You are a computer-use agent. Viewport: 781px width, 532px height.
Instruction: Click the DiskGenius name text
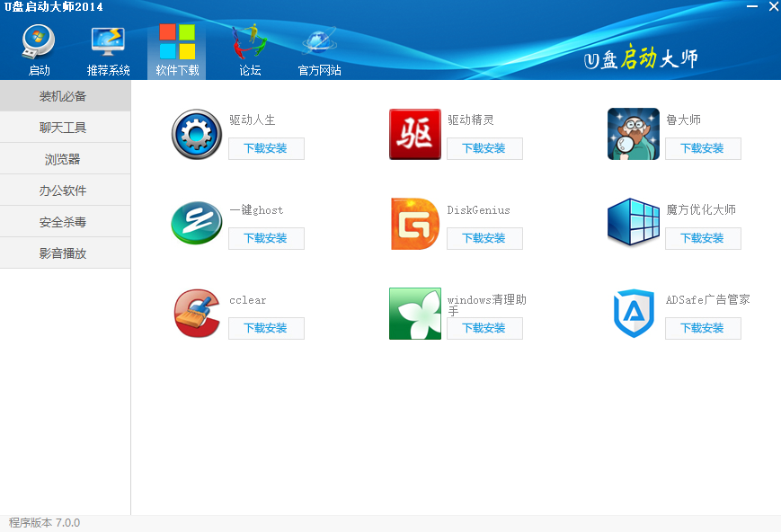coord(479,209)
